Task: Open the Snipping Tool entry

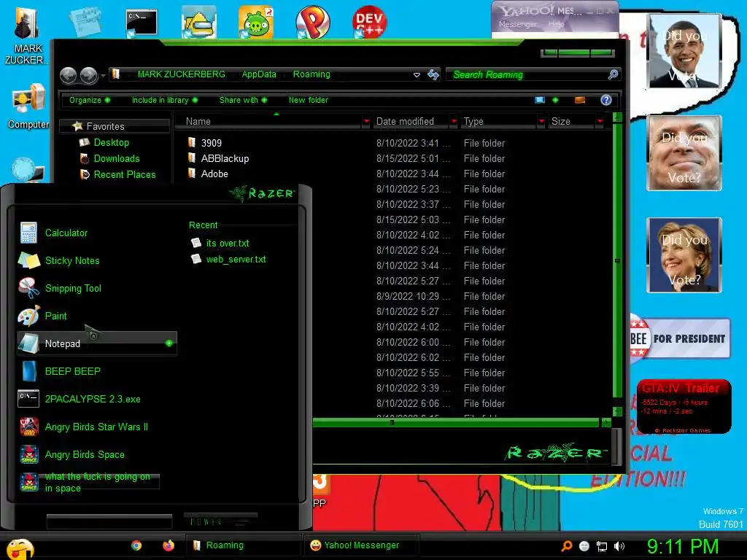Action: click(73, 288)
